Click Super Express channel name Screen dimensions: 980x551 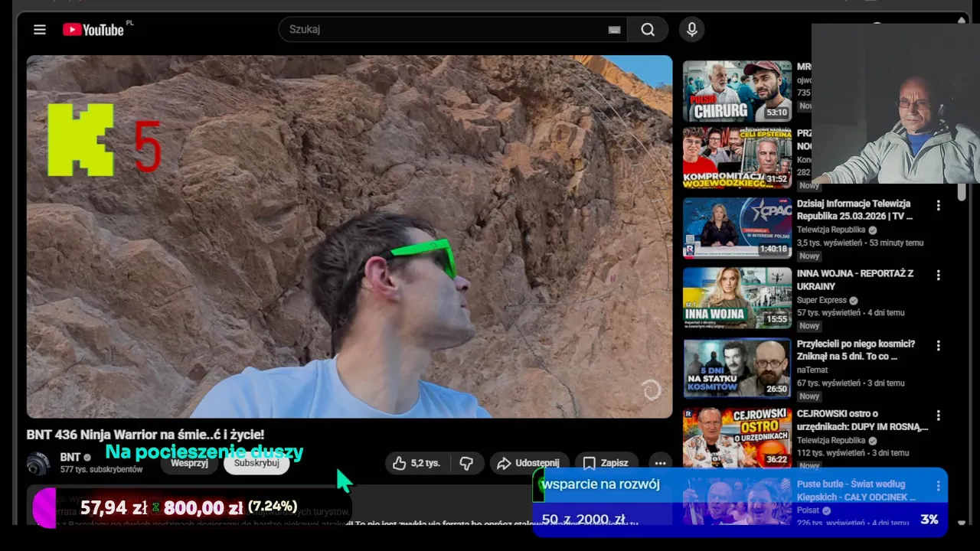click(822, 300)
